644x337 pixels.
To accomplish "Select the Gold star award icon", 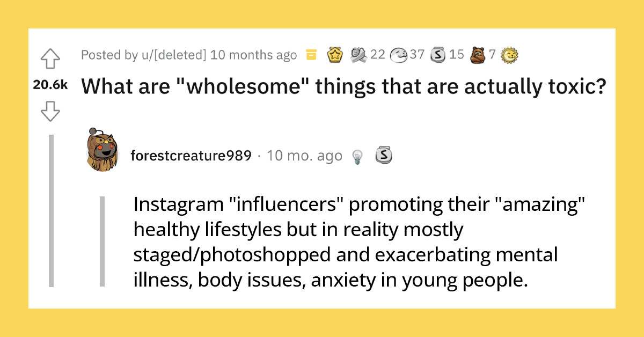I will [333, 54].
